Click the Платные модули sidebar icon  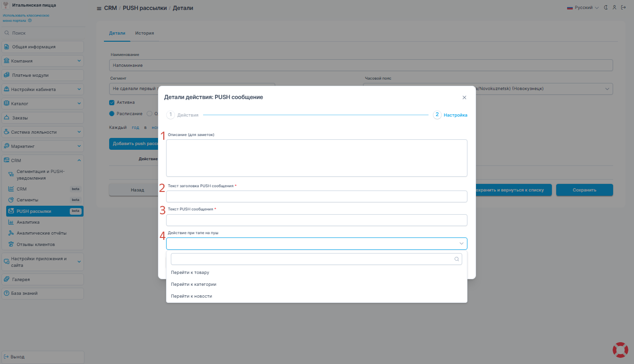point(7,75)
